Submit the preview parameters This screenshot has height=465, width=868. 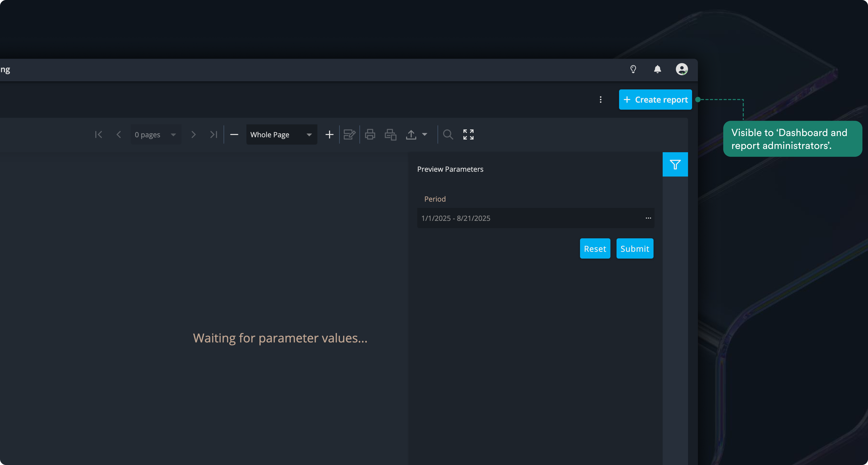point(635,248)
